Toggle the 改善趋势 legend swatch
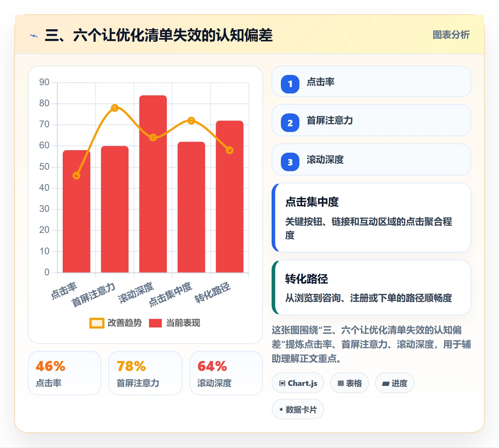This screenshot has width=499, height=448. 97,323
